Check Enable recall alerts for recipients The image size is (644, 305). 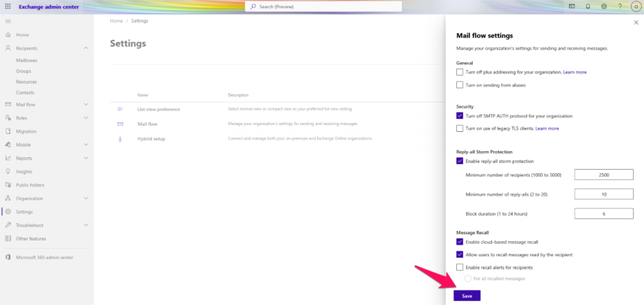[460, 267]
